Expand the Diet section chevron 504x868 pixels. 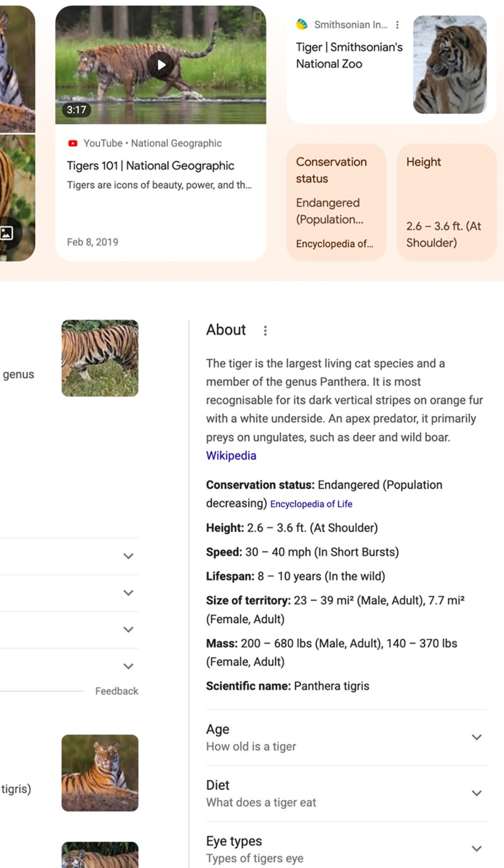tap(476, 793)
